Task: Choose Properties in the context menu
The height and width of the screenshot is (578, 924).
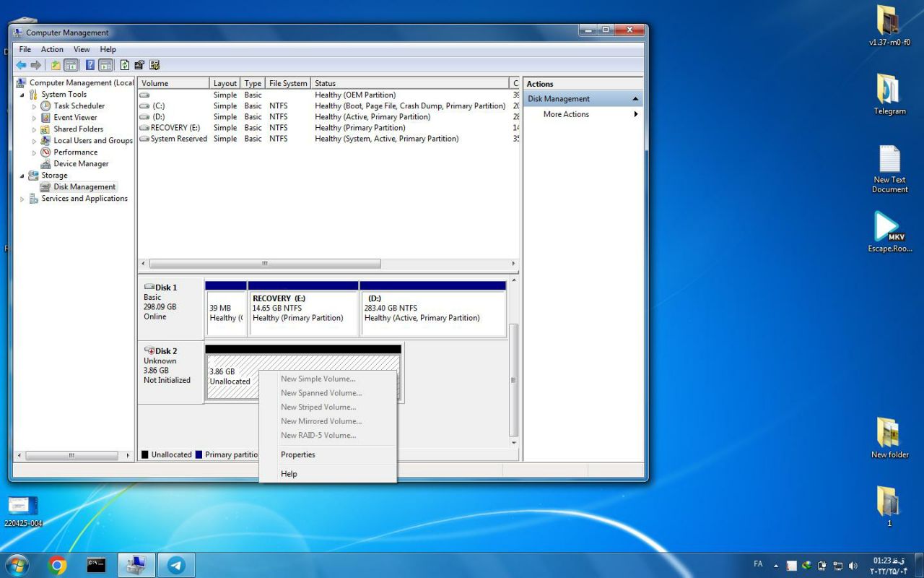Action: pyautogui.click(x=328, y=454)
